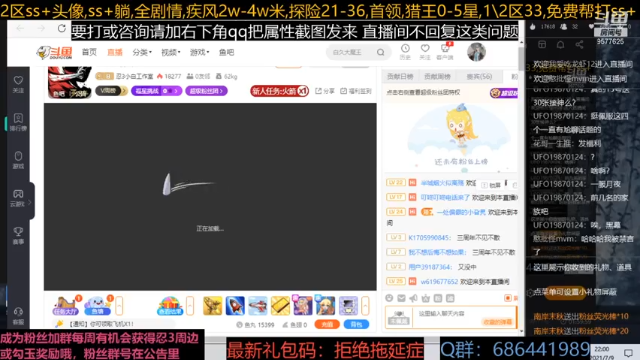Send the golden airplane gift
Screen dimensions: 640x360
pos(212,306)
